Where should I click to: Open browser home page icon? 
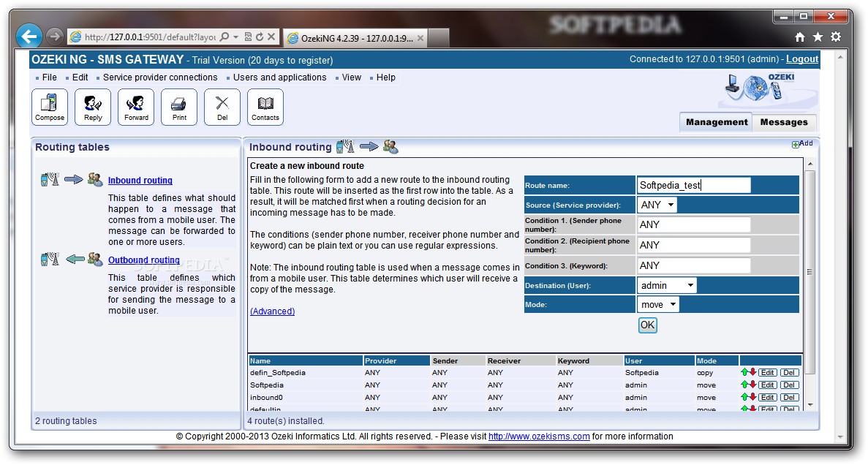click(800, 37)
